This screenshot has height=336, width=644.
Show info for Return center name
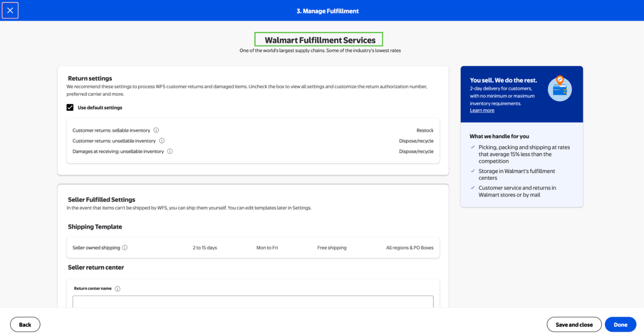[x=118, y=289]
